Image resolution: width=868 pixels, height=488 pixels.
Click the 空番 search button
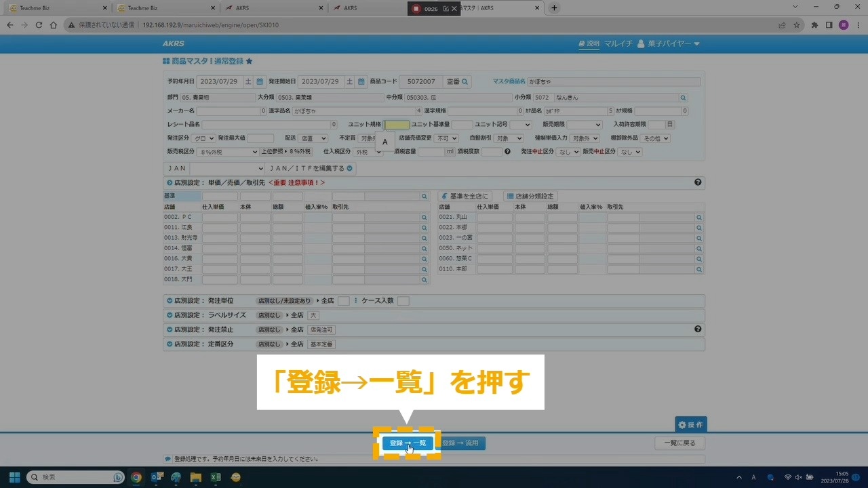[x=458, y=81]
